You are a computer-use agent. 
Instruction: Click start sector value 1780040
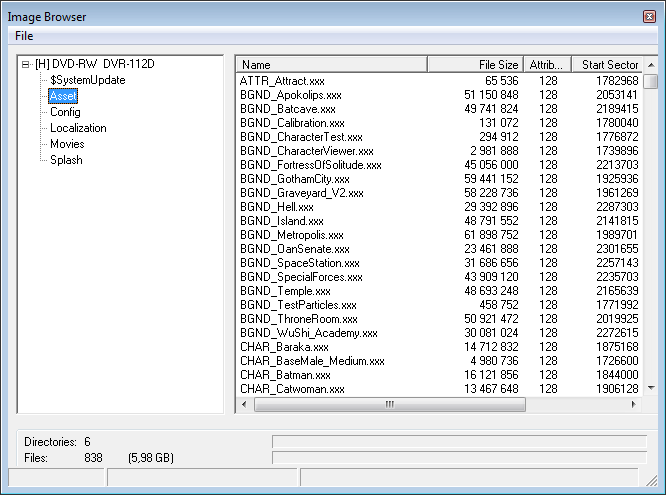point(617,123)
